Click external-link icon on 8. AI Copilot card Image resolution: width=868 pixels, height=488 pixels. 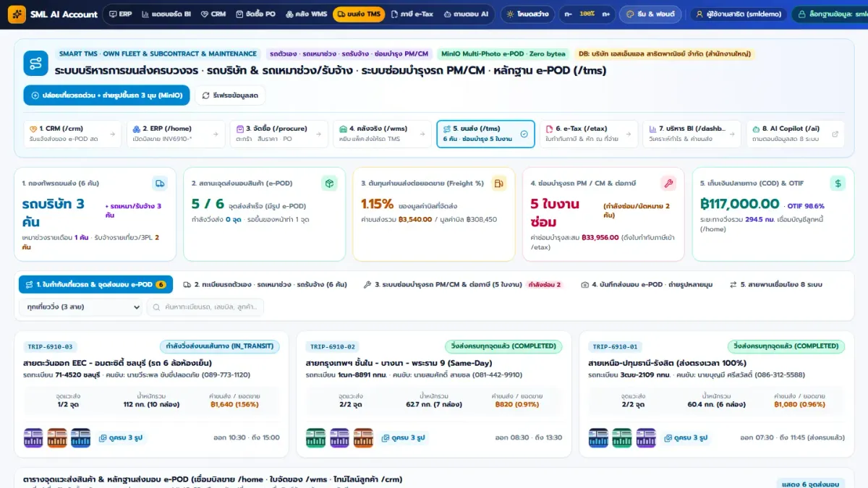click(835, 134)
